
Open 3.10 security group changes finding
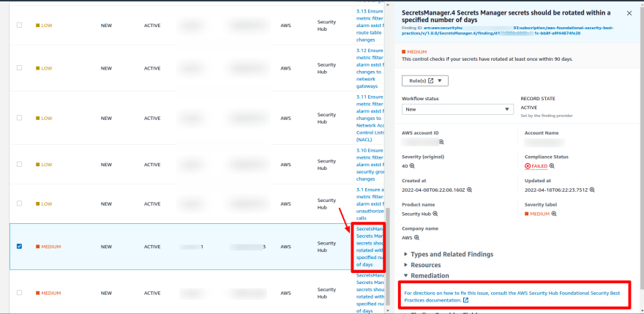[370, 165]
